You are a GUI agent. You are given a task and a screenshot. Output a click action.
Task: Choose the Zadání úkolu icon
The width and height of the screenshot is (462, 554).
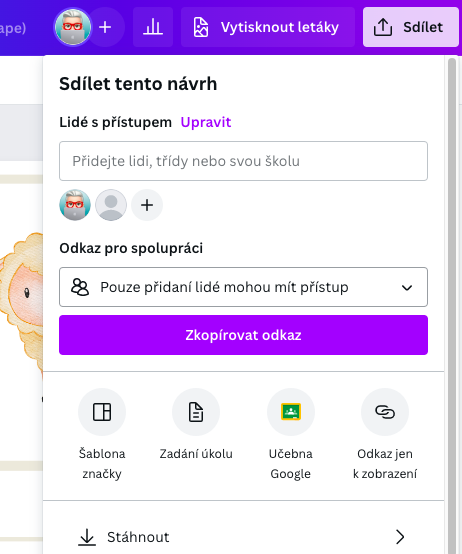196,412
